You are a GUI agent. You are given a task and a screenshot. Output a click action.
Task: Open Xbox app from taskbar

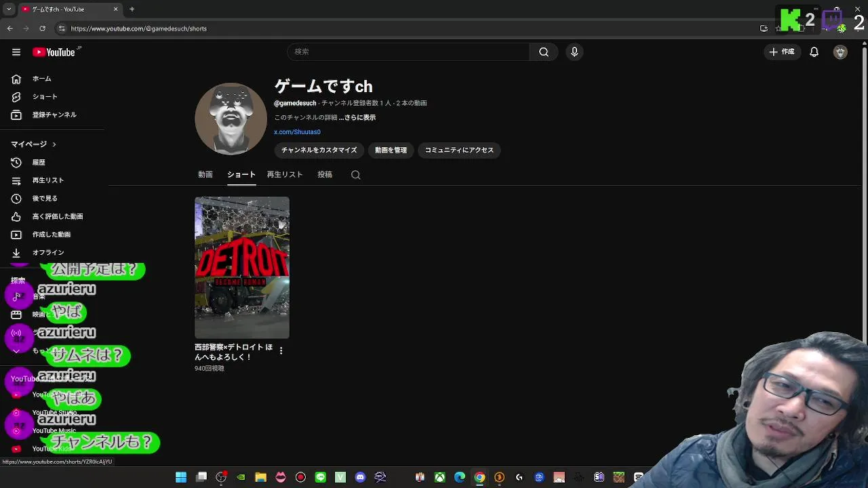440,478
